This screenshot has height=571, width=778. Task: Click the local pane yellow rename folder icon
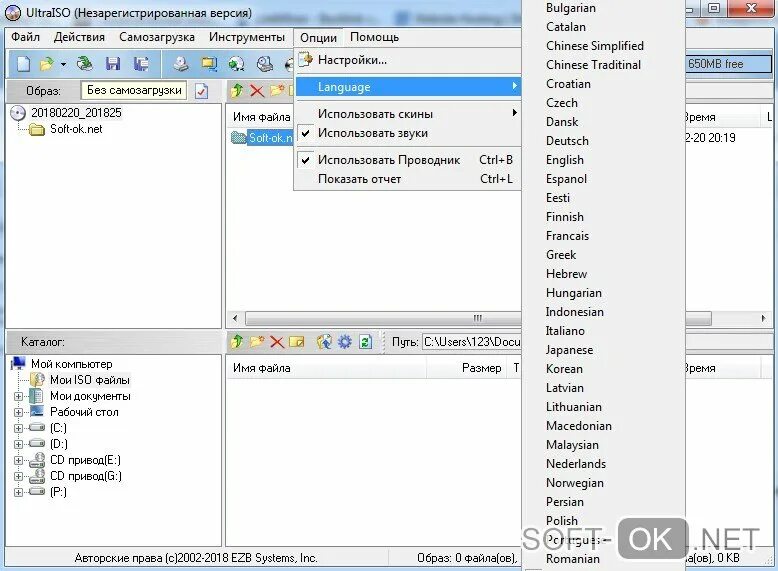(297, 342)
